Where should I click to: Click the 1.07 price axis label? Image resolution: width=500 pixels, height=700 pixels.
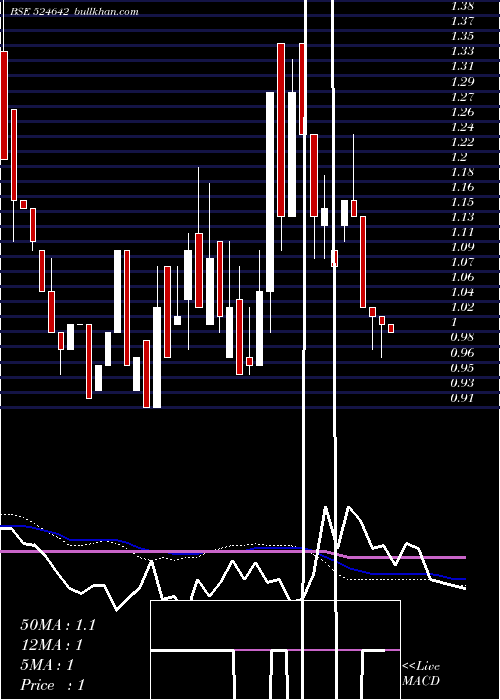point(462,262)
